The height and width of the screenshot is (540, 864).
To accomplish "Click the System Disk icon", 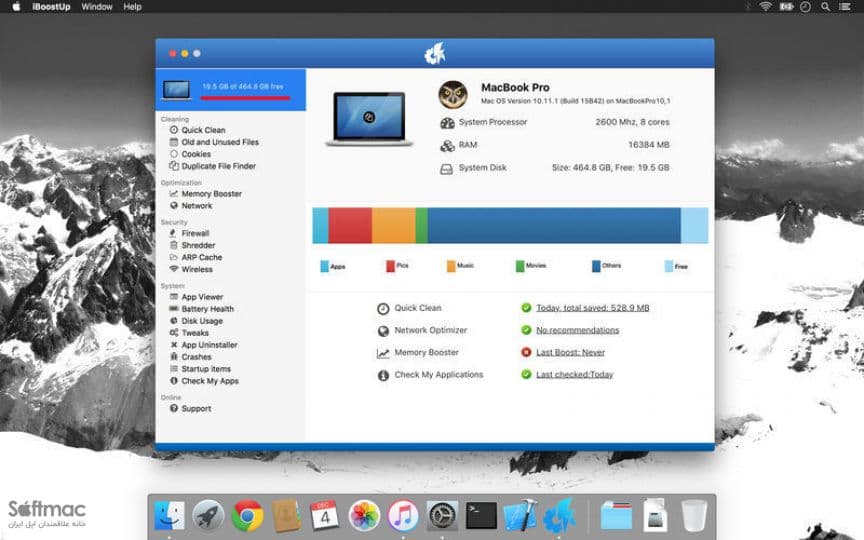I will [x=446, y=169].
